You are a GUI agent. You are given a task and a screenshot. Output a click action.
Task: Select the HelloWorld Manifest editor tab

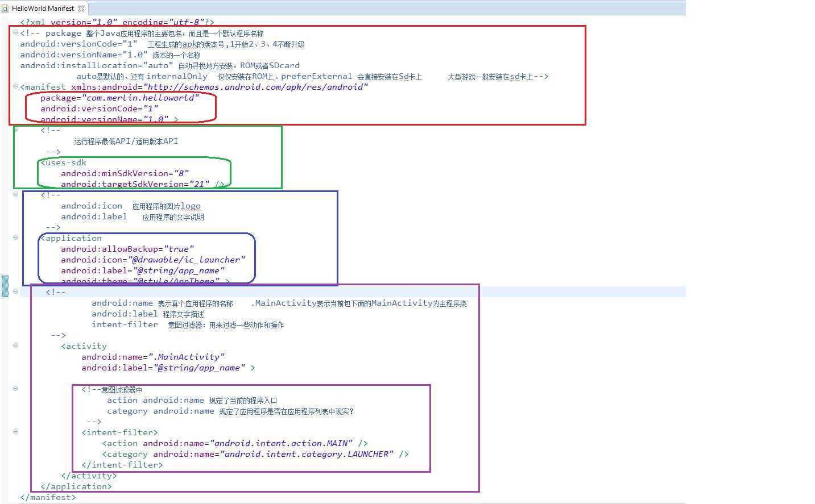43,8
